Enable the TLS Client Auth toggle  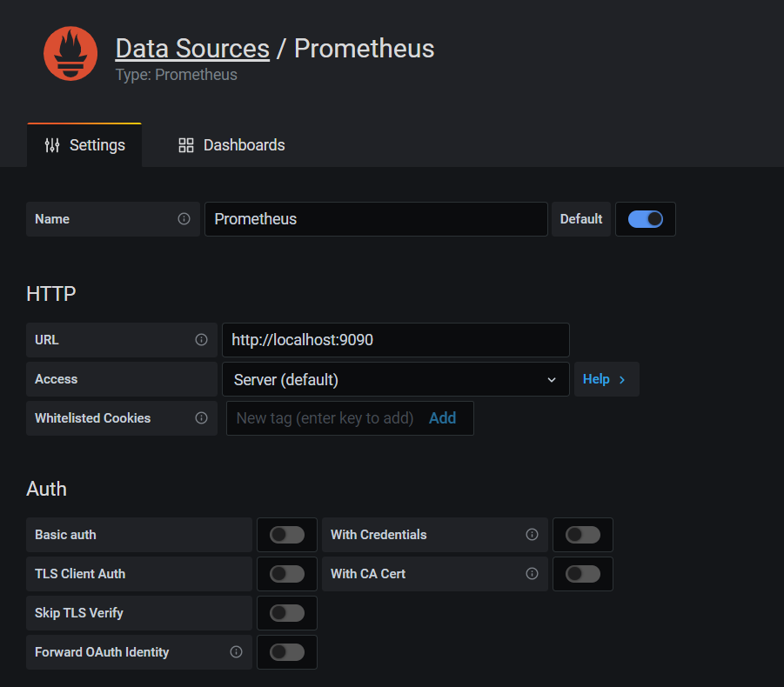click(x=287, y=574)
